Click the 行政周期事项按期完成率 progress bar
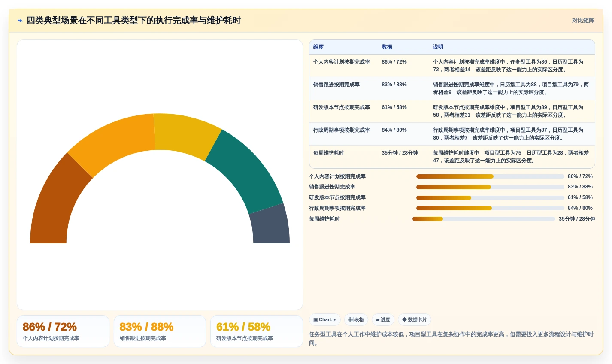The image size is (612, 364). tap(490, 208)
